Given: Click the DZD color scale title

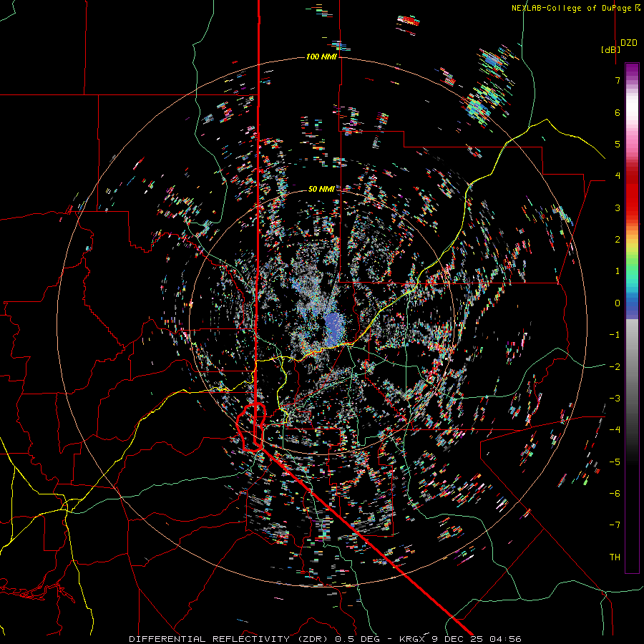Looking at the screenshot, I should click(x=629, y=43).
